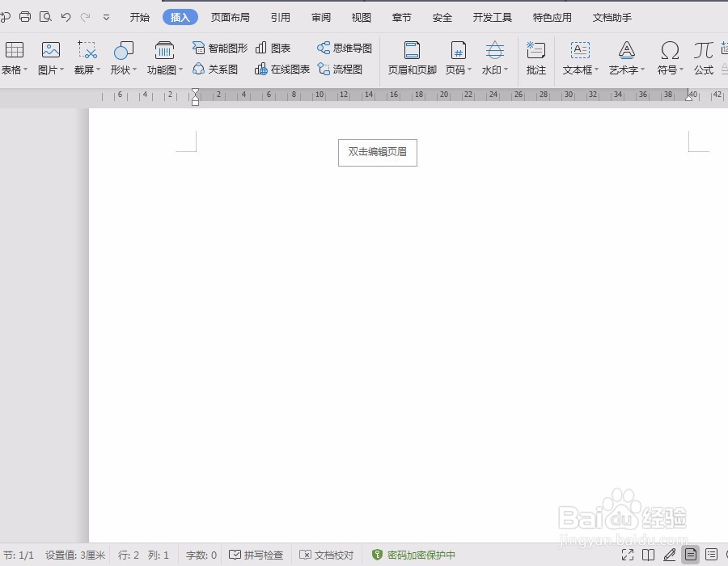
Task: Open the 图片 dropdown arrow
Action: coord(61,69)
